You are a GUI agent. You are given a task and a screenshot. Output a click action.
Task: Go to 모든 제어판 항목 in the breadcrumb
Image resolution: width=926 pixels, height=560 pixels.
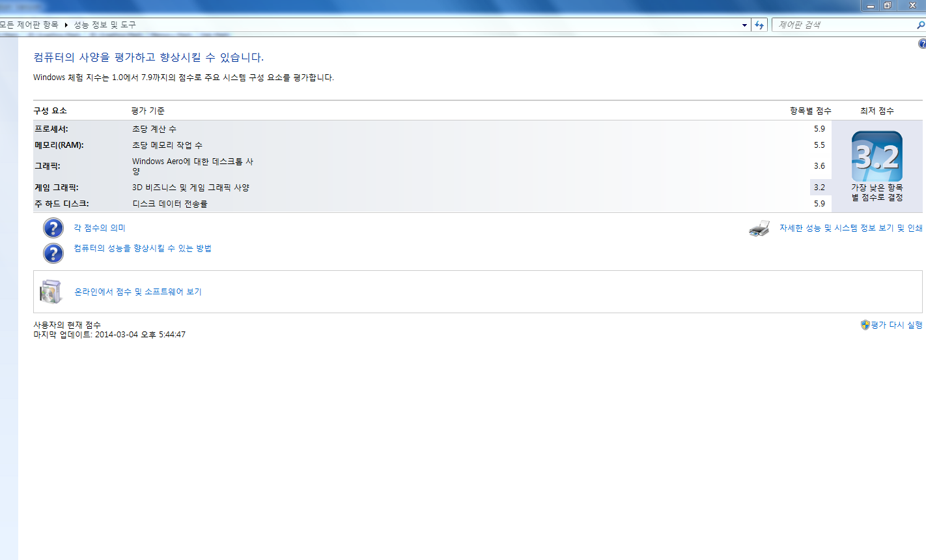[29, 25]
